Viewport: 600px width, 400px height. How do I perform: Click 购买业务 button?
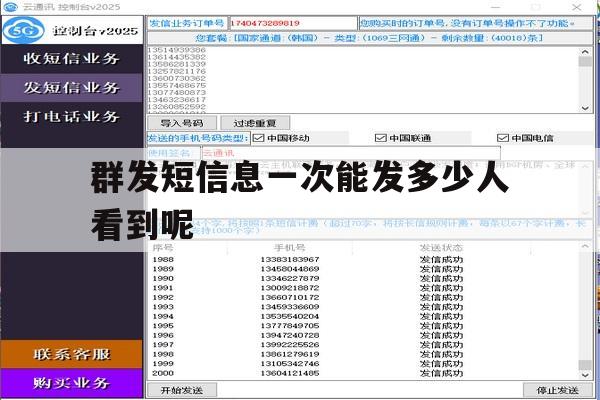pos(72,383)
